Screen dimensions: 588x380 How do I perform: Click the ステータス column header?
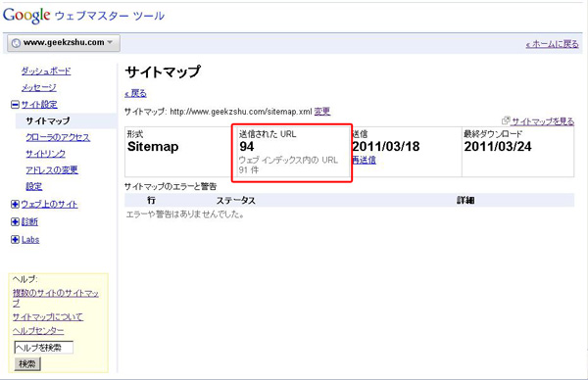click(x=235, y=201)
